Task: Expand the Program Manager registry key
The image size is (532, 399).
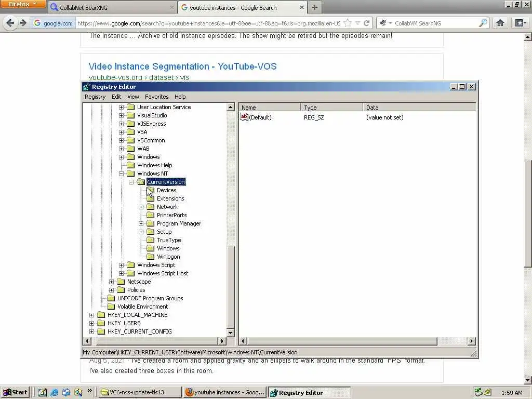Action: click(141, 223)
